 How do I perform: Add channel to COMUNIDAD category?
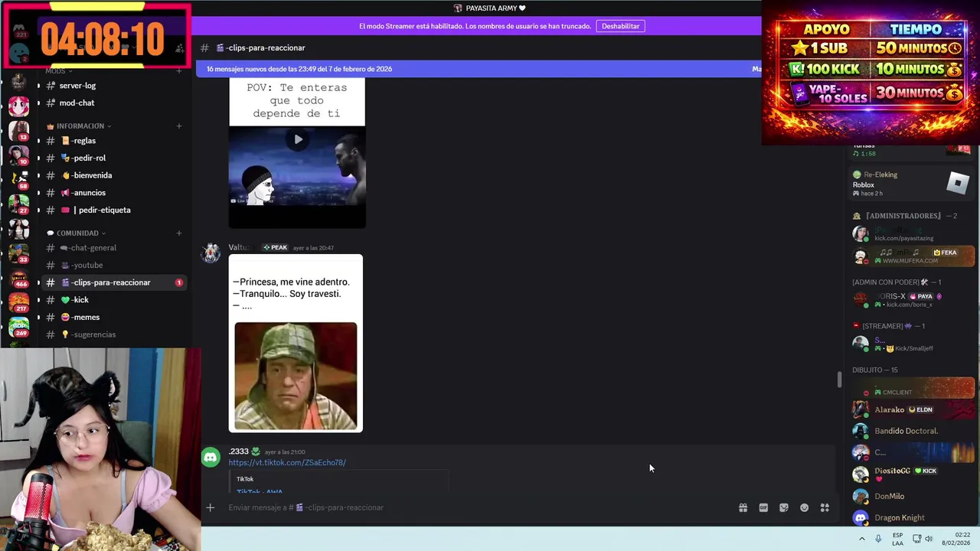[x=178, y=233]
